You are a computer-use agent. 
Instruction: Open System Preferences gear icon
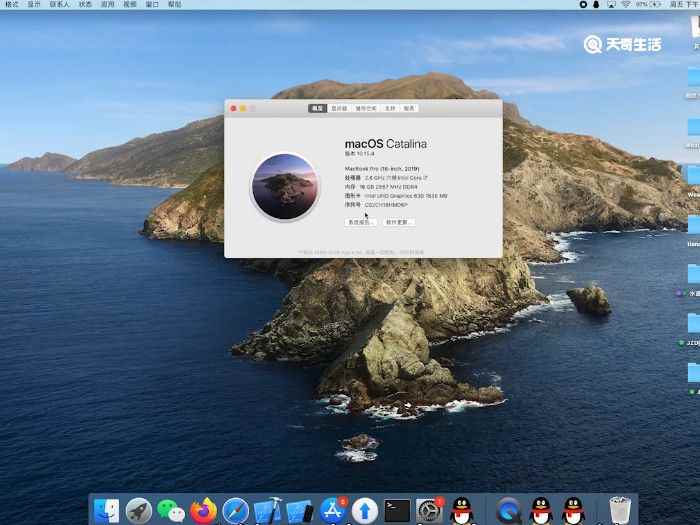coord(429,510)
